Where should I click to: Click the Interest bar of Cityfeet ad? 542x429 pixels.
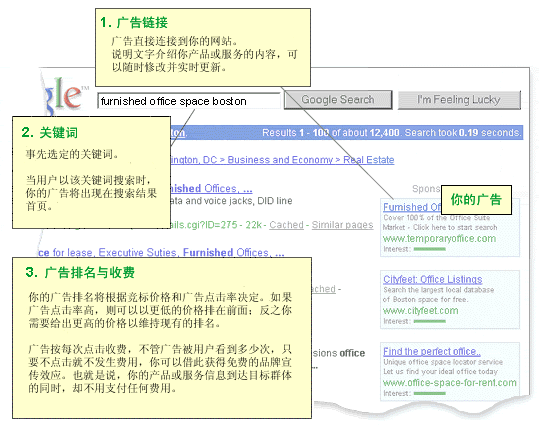430,321
